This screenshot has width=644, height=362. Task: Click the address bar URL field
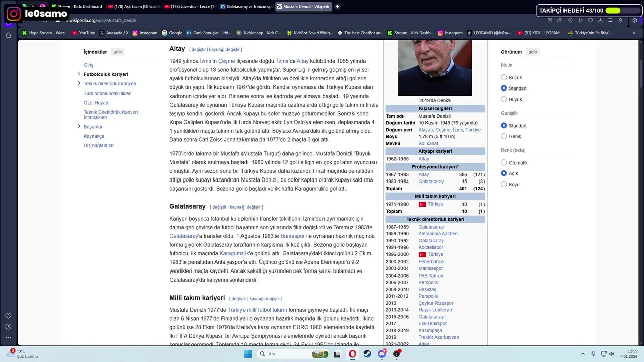(x=302, y=20)
